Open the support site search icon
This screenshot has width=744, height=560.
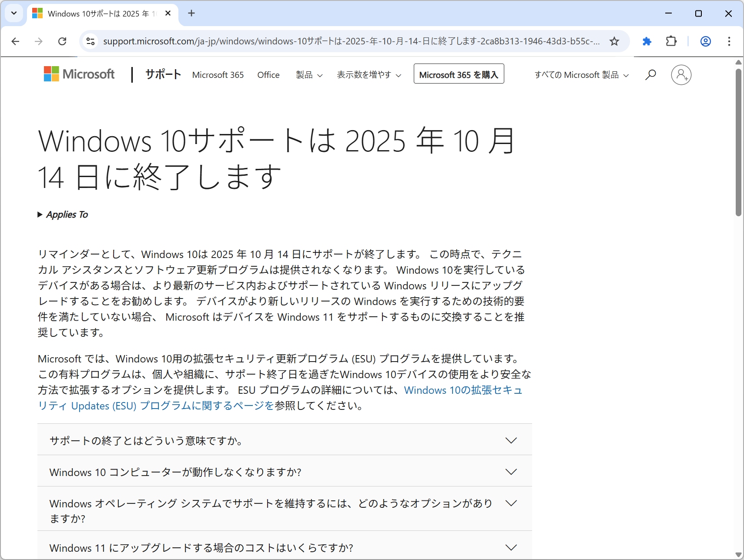[x=650, y=74]
